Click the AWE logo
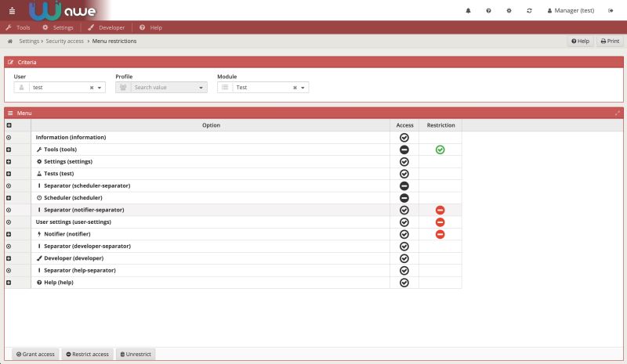Screen dimensions: 627x364 coord(63,11)
